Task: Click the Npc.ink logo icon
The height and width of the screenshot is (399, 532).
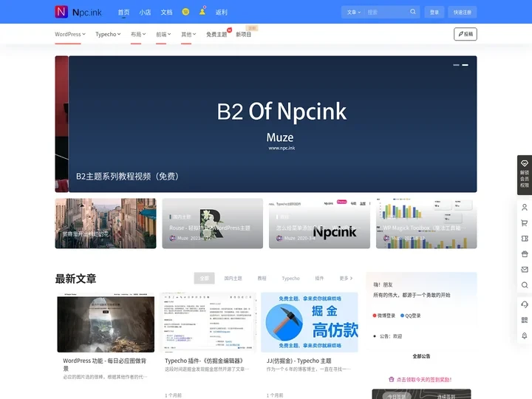Action: (61, 12)
